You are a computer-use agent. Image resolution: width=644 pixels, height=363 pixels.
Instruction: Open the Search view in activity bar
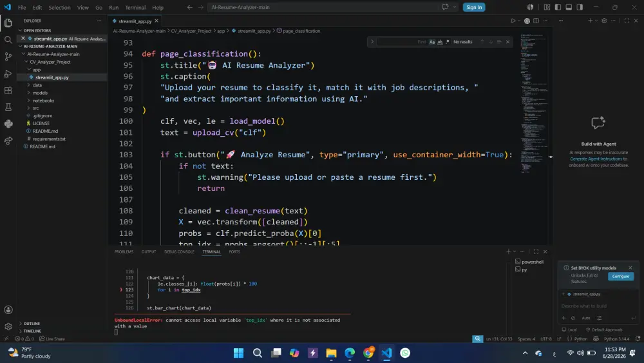pos(8,40)
